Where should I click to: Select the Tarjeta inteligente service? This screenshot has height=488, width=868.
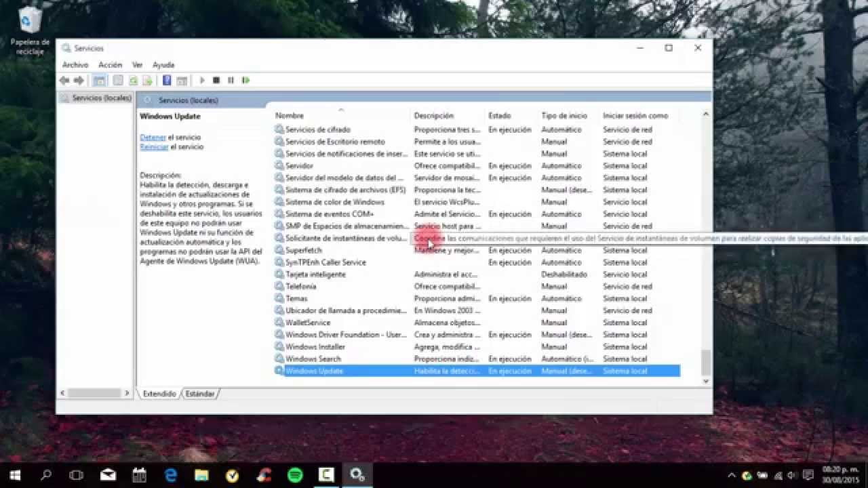477,274
